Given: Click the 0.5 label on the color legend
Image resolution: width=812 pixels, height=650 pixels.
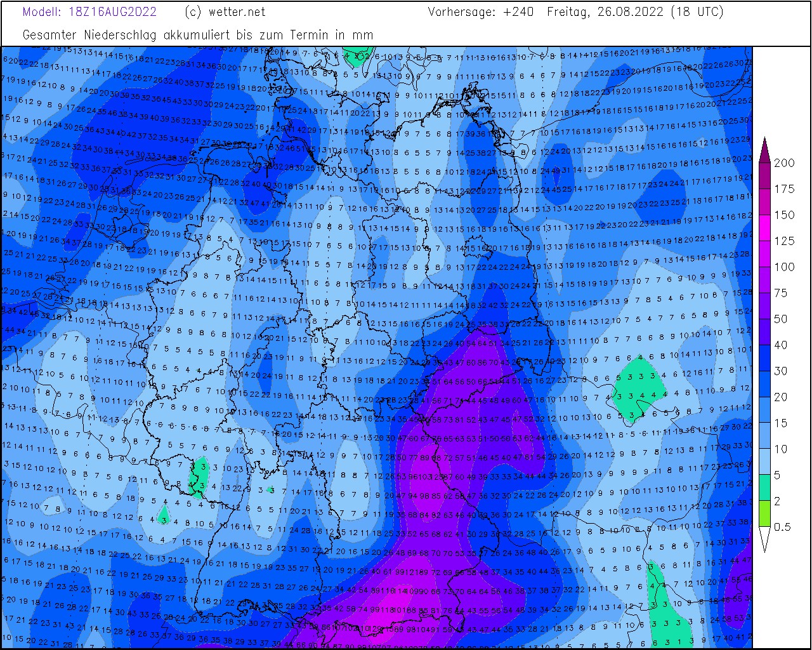Looking at the screenshot, I should [x=783, y=527].
